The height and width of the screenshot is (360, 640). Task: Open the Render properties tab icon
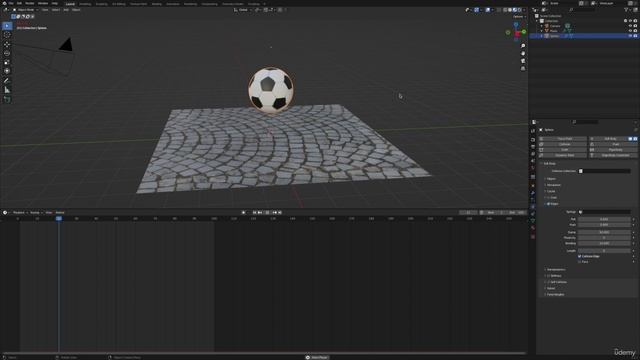533,140
